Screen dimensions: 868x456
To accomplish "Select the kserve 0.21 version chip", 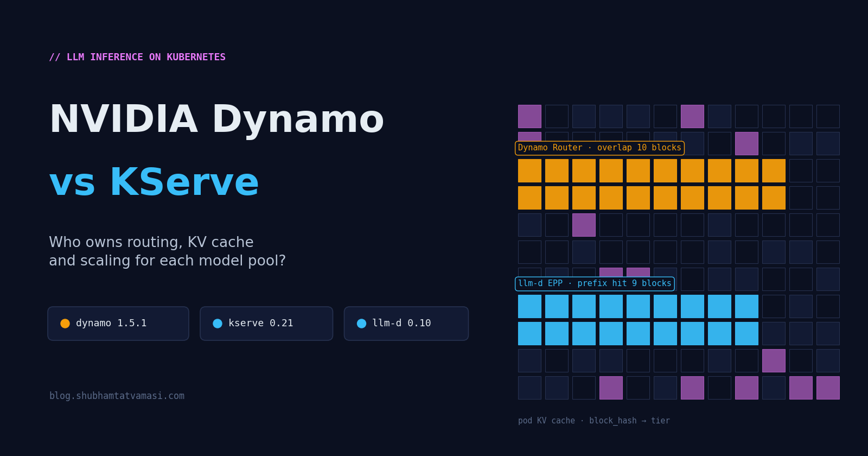I will pyautogui.click(x=266, y=324).
